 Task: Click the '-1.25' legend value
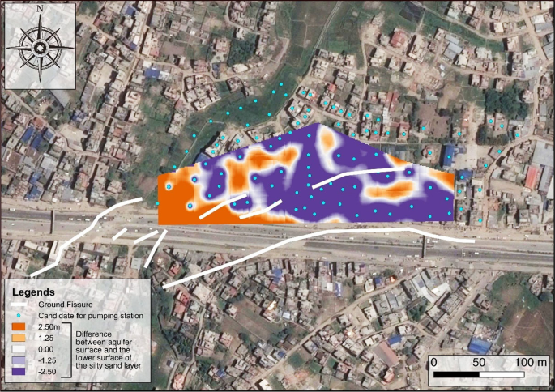47,361
